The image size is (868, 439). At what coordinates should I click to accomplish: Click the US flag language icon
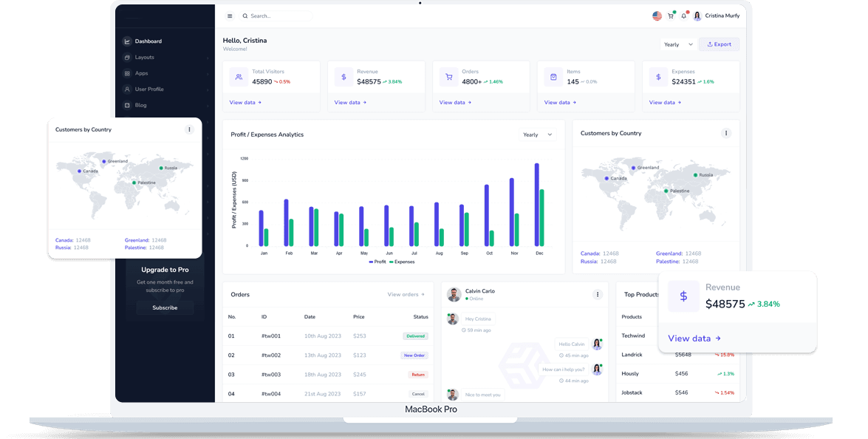tap(657, 15)
